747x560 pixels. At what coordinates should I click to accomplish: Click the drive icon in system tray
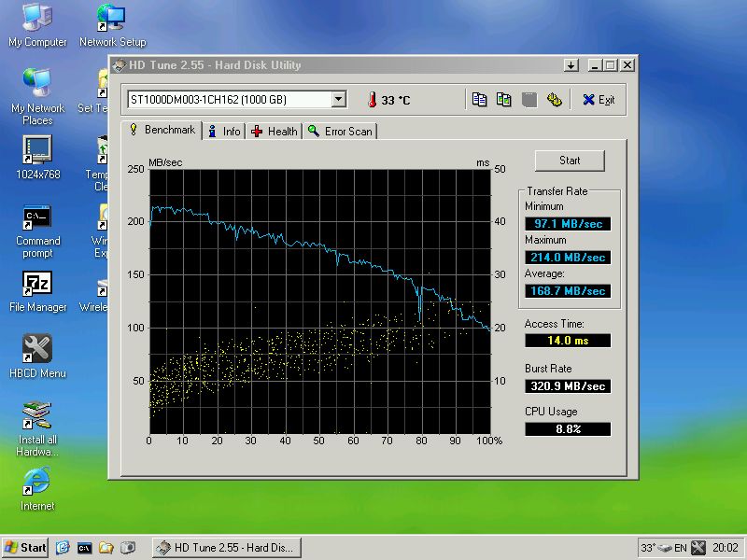pos(665,548)
